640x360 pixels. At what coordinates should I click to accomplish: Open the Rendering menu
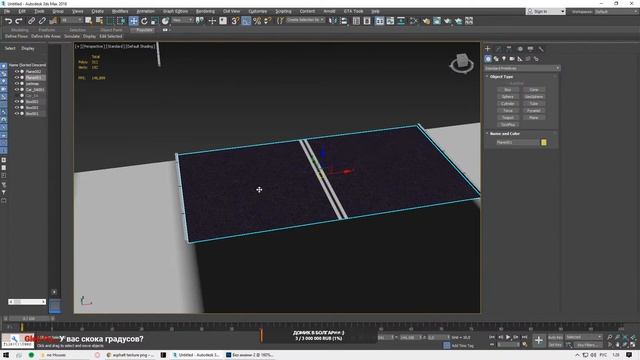pos(205,11)
